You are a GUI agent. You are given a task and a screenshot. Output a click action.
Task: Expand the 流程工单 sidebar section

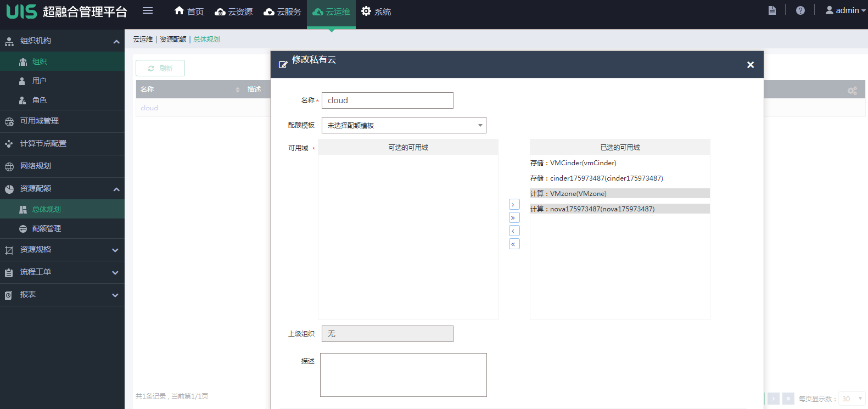[x=62, y=272]
